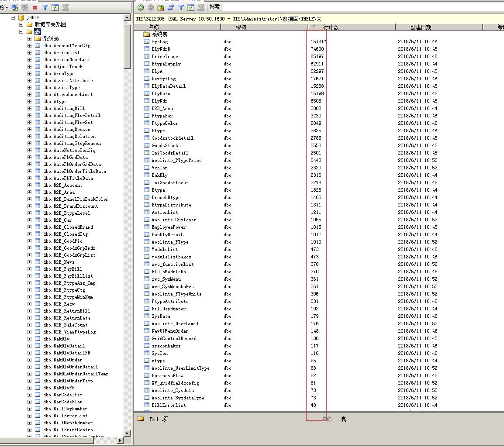
Task: Expand the 系统表 node in tree
Action: tap(29, 38)
